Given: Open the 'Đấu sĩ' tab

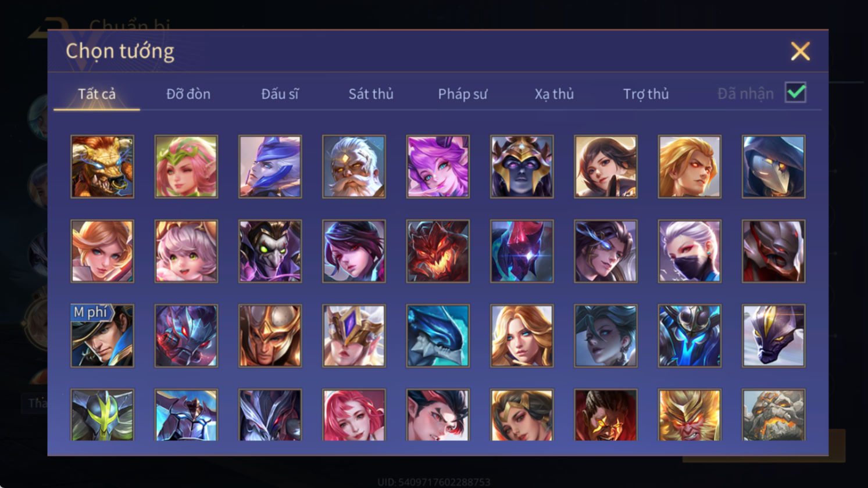Looking at the screenshot, I should pos(280,94).
